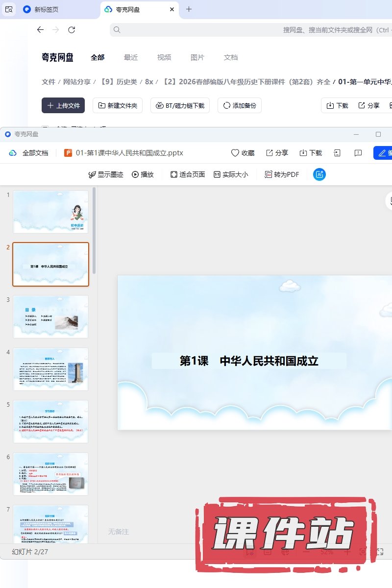Convert file using 转为PDF
Viewport: 392px width, 588px height.
tap(282, 174)
